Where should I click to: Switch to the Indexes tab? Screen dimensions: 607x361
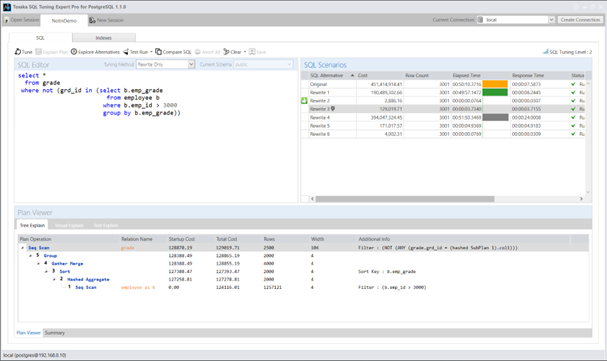[104, 38]
